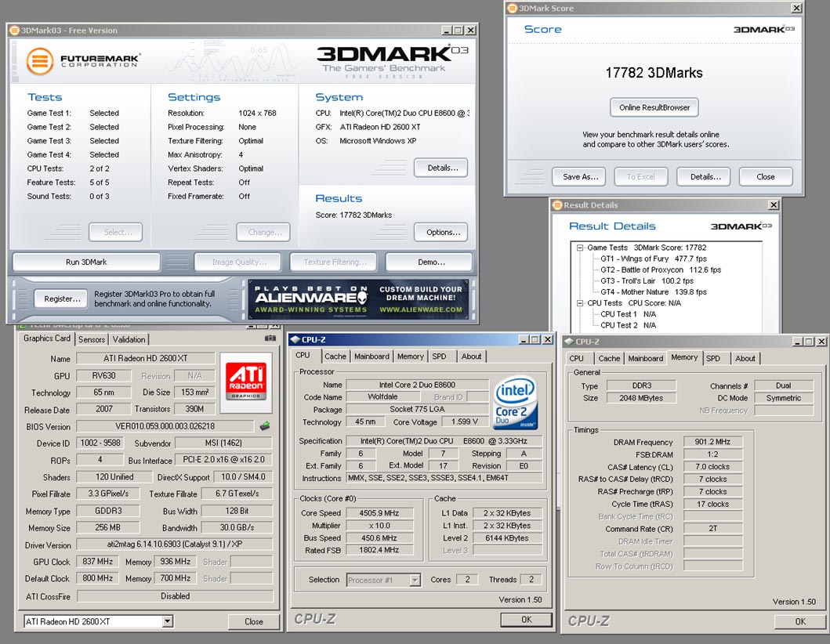The width and height of the screenshot is (830, 644).
Task: Click the '17782 3DMarks' score text
Action: point(654,73)
